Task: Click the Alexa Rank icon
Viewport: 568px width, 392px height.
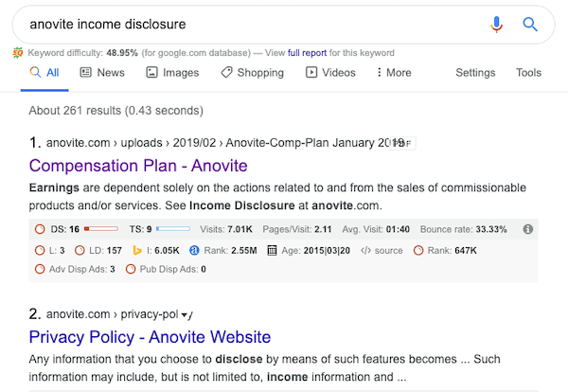Action: pyautogui.click(x=194, y=250)
